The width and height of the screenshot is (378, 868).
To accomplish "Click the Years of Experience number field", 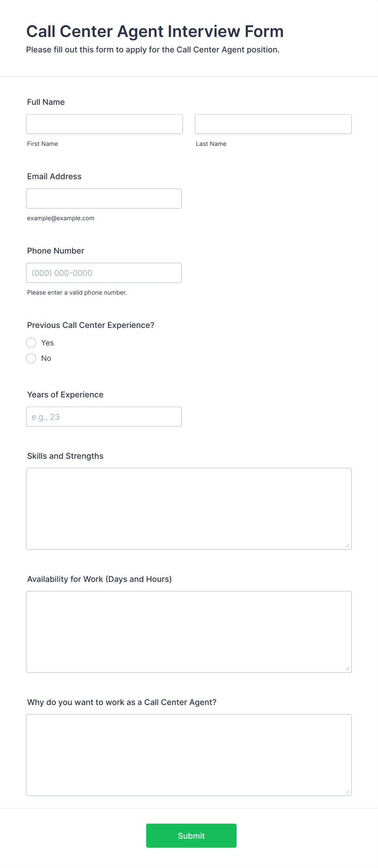I will pyautogui.click(x=104, y=417).
